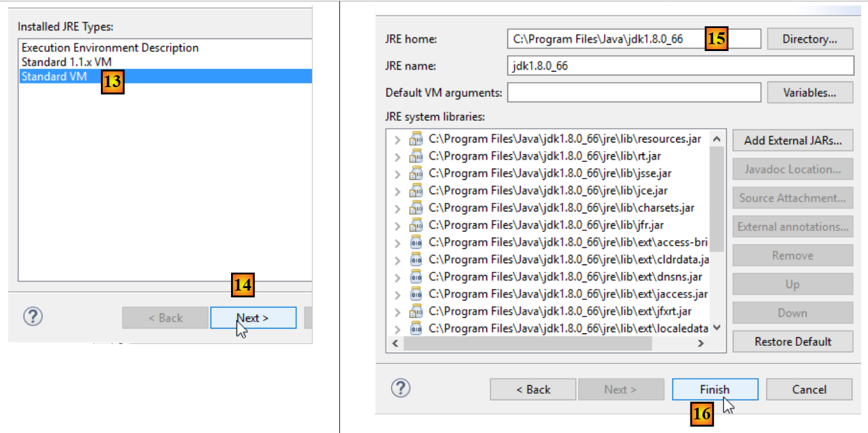Expand the jce.jar library entry
868x433 pixels.
pos(397,191)
